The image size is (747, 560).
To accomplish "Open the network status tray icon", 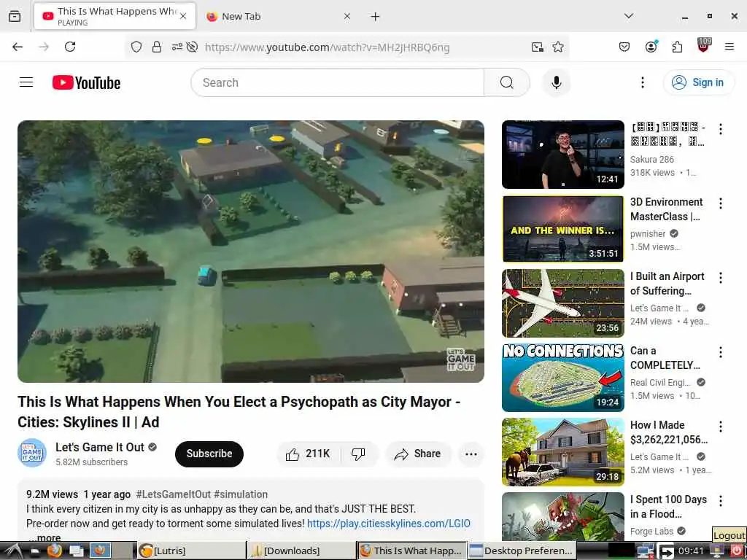I will tap(646, 551).
